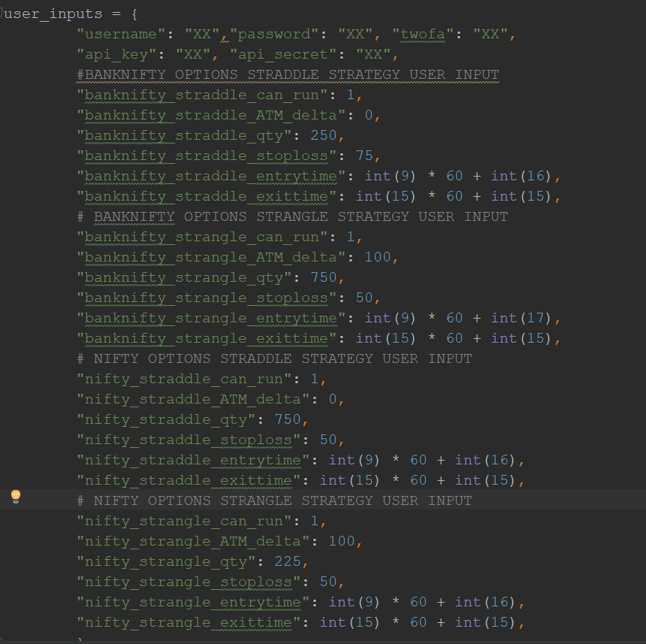Click "banknifty_strangle_can_run" key
This screenshot has width=646, height=644.
[x=202, y=237]
